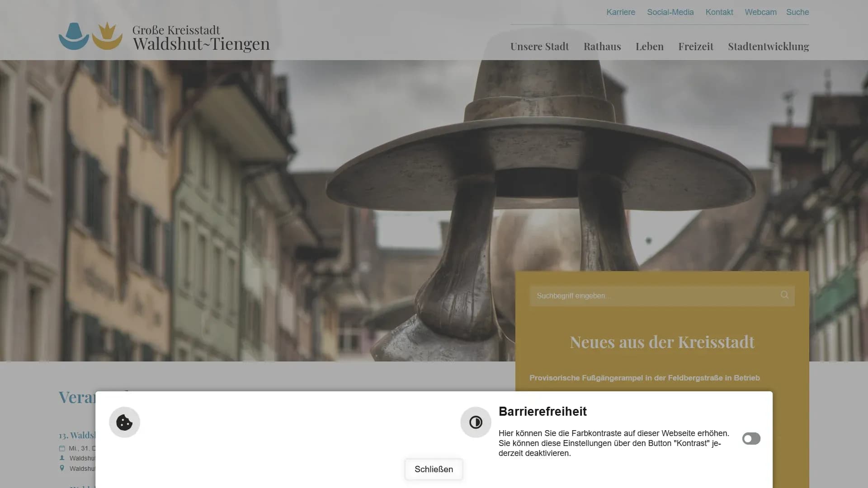Screen dimensions: 868x488
Task: Expand the Unsere Stadt menu
Action: (x=539, y=47)
